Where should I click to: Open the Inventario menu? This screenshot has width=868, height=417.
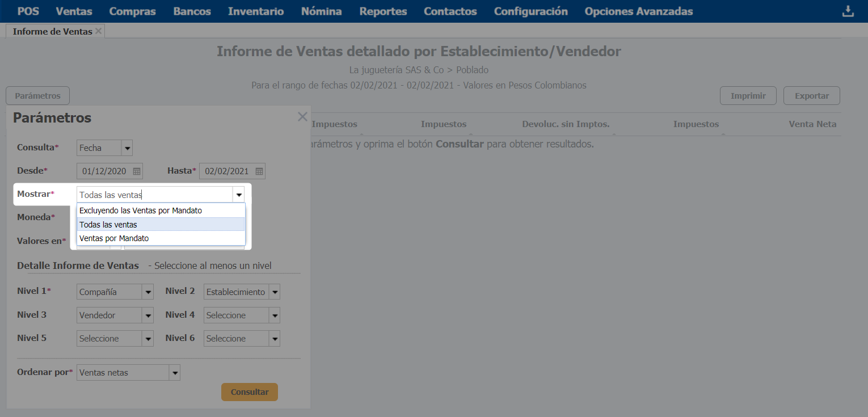point(256,11)
